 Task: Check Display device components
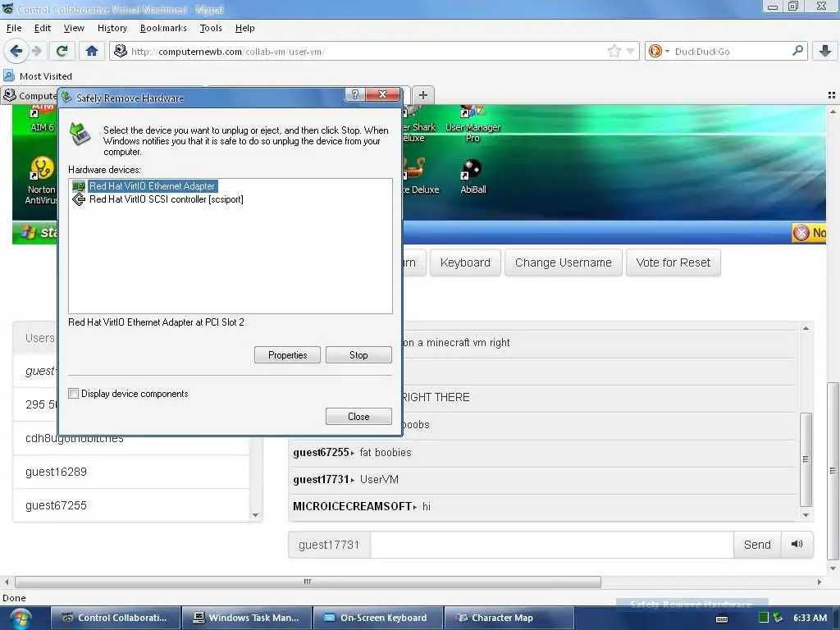tap(73, 393)
